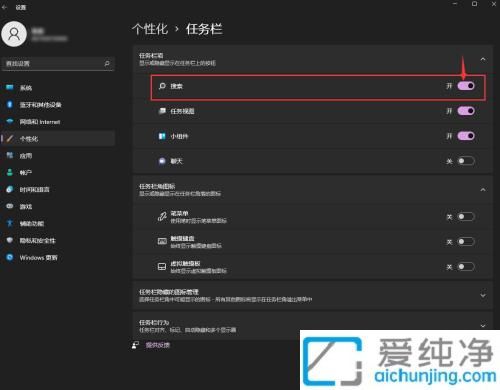The width and height of the screenshot is (500, 390).
Task: Click the 搜索 row label
Action: 176,86
